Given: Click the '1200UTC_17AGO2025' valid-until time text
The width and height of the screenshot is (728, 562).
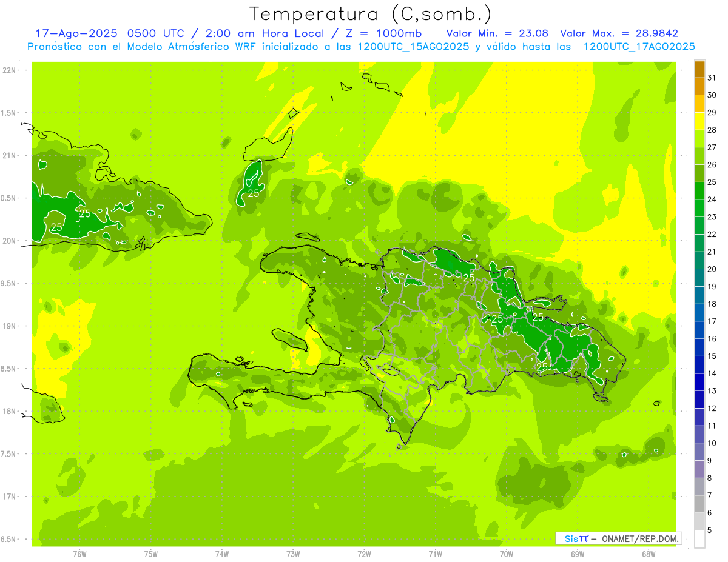Looking at the screenshot, I should click(639, 47).
